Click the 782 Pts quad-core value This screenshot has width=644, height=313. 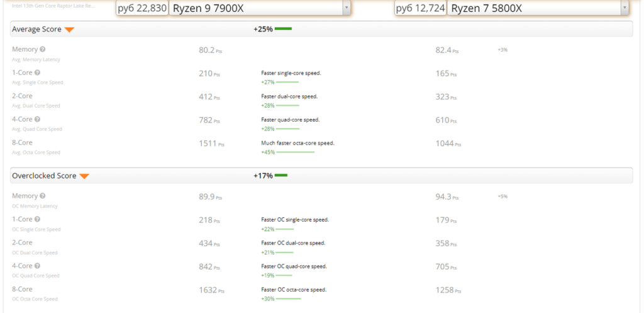[x=209, y=120]
